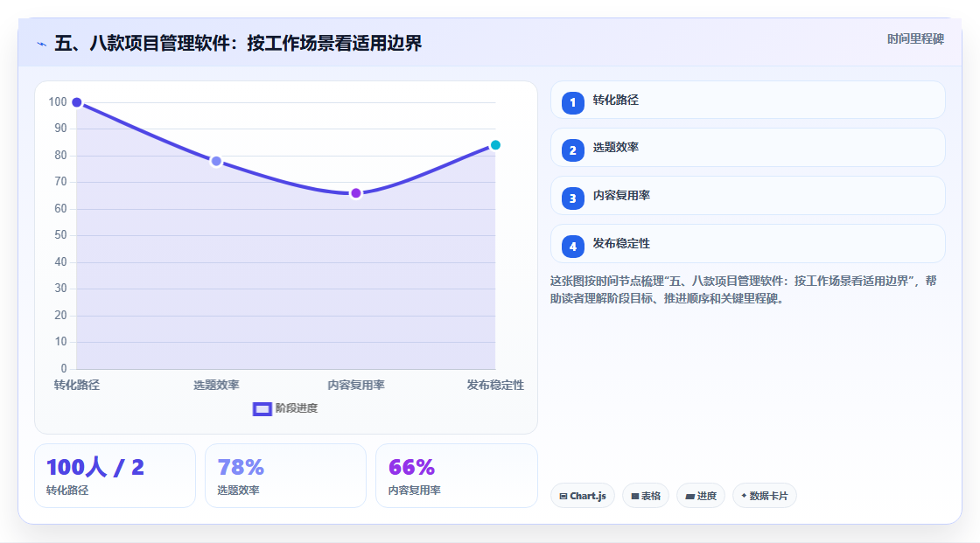This screenshot has height=543, width=980.
Task: Click the x-axis label 内容复用率
Action: (355, 385)
